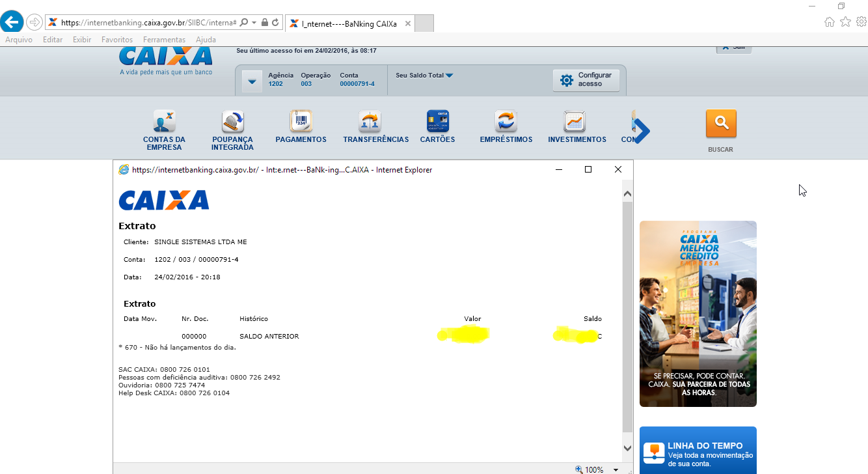Click the SAC CAIXA phone number line
This screenshot has width=868, height=474.
pos(164,370)
